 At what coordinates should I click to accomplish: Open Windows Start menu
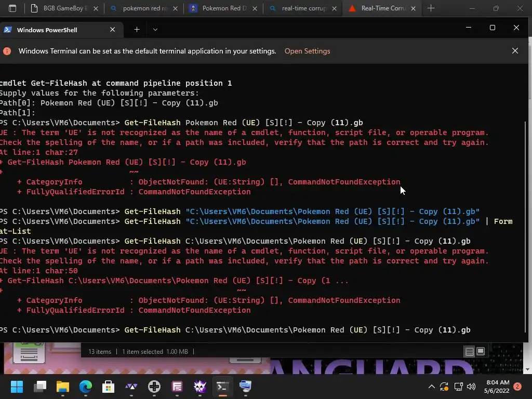pyautogui.click(x=17, y=386)
